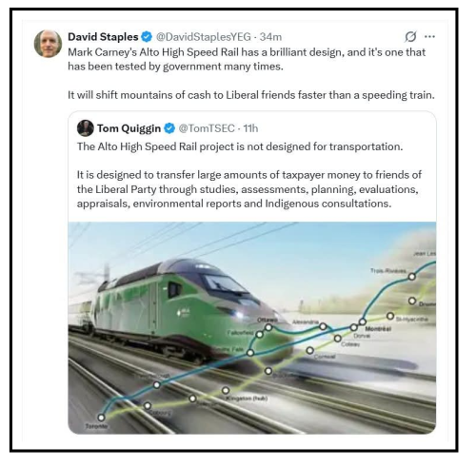Click the Toronto station marker on map

click(x=101, y=418)
